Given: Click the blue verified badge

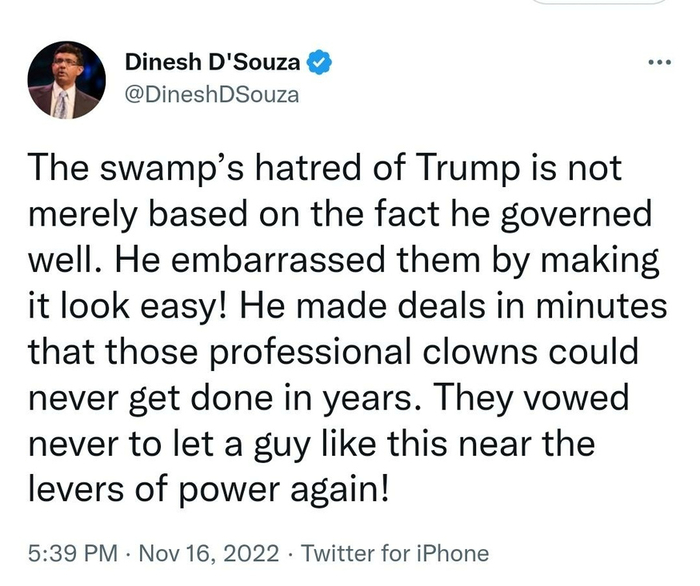Looking at the screenshot, I should tap(318, 62).
